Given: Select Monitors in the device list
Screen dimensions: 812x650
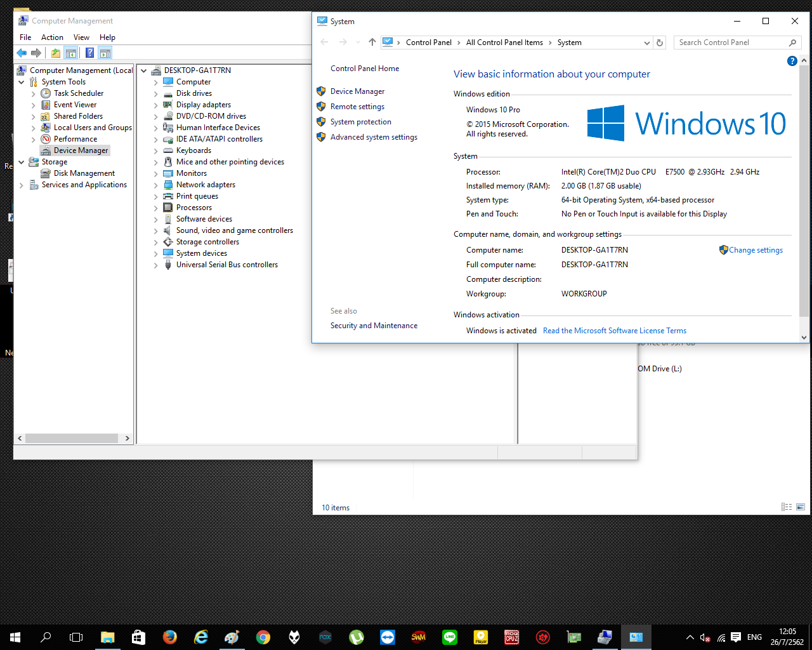Looking at the screenshot, I should coord(192,173).
